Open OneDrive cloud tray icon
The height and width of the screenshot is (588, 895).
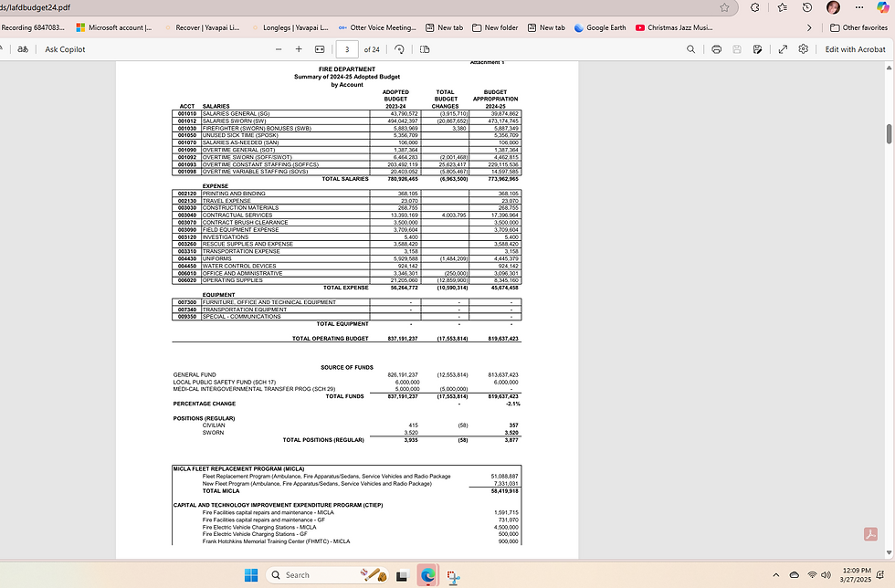pyautogui.click(x=794, y=575)
